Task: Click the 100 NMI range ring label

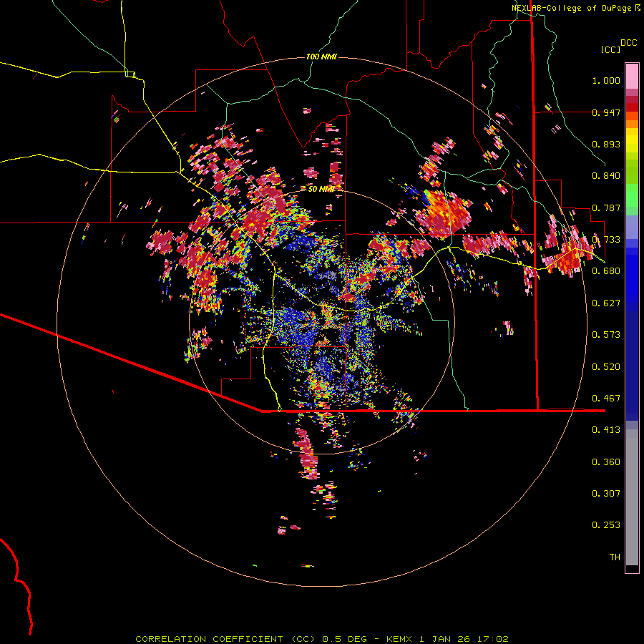Action: (x=321, y=57)
